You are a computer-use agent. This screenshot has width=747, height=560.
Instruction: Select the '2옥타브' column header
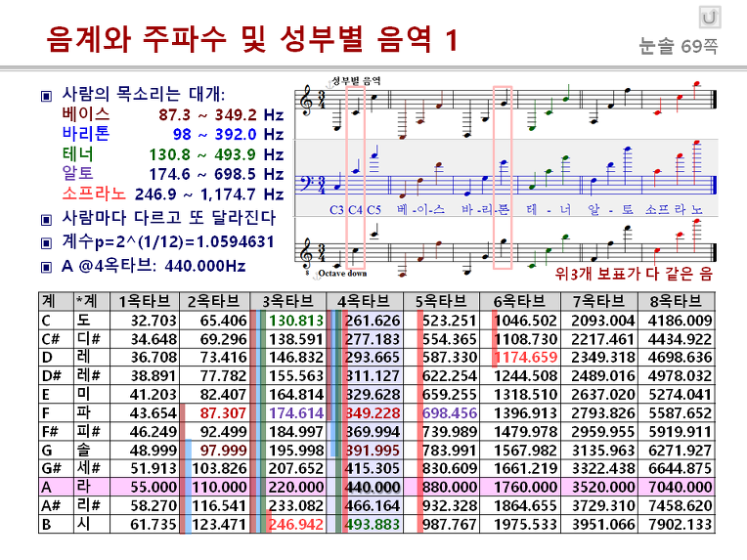(x=214, y=301)
